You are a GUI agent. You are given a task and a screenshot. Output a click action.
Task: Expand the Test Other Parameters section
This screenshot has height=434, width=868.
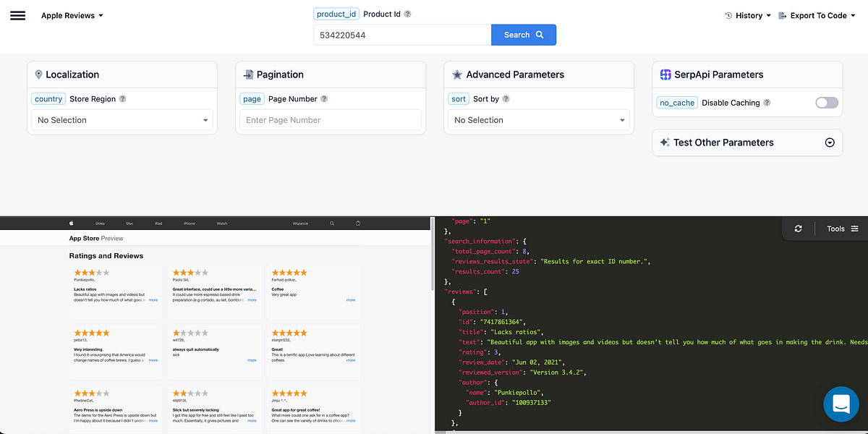pos(830,142)
